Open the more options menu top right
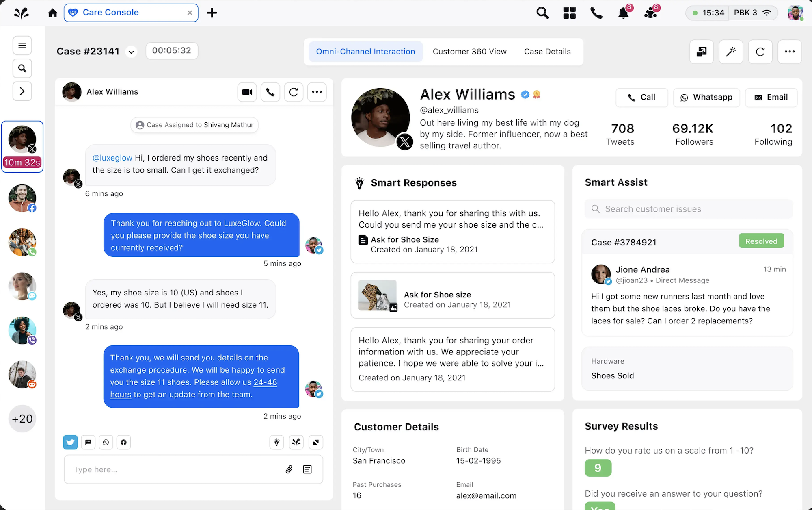This screenshot has width=812, height=510. [790, 51]
